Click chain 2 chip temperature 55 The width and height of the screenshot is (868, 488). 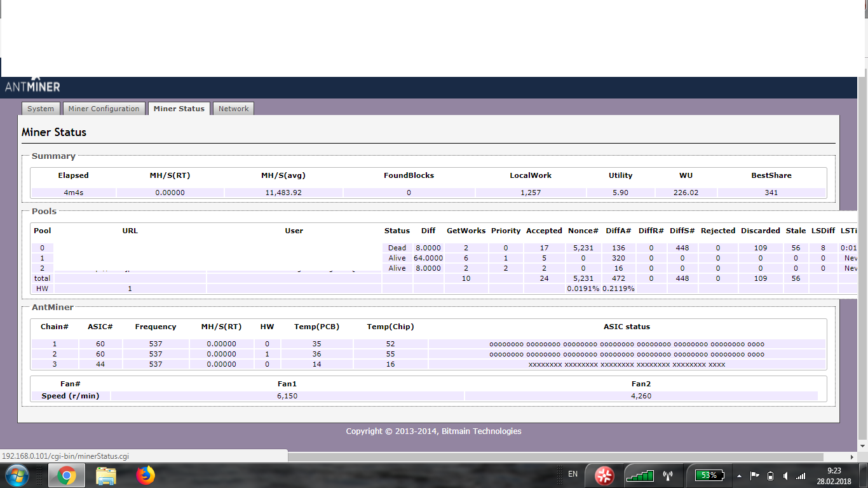[x=390, y=354]
